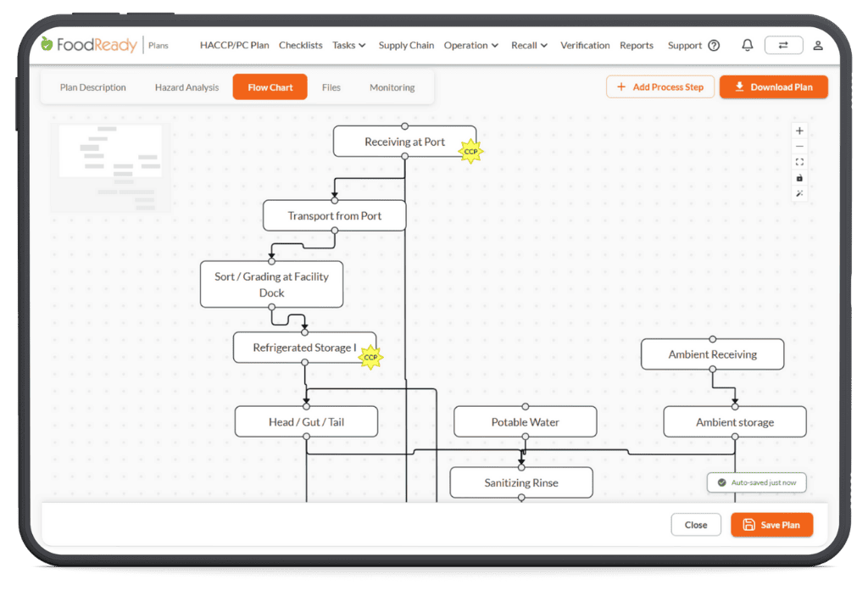
Task: Open the user profile icon
Action: click(818, 46)
